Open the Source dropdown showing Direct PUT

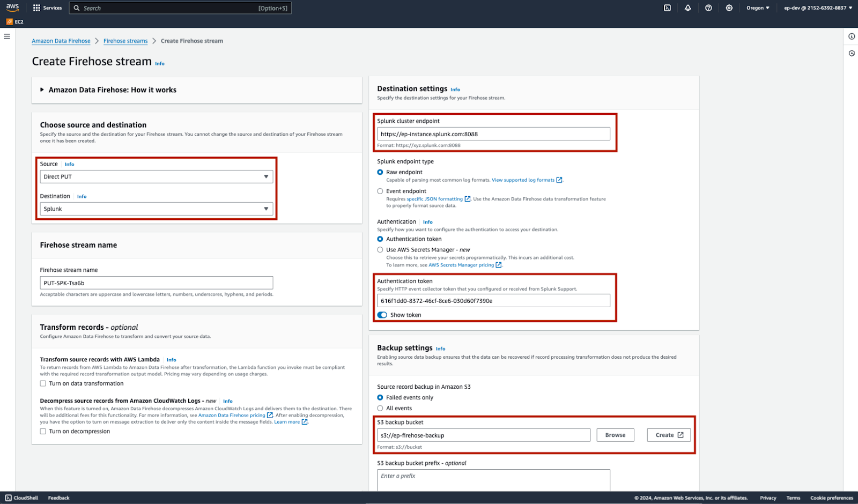(157, 177)
